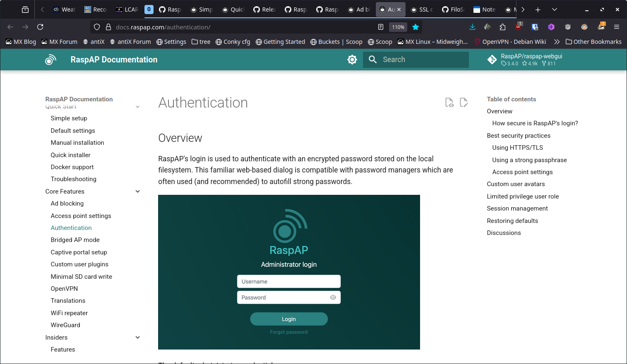Switch to the SSL tab
Screen dimensions: 627x364
pyautogui.click(x=422, y=10)
